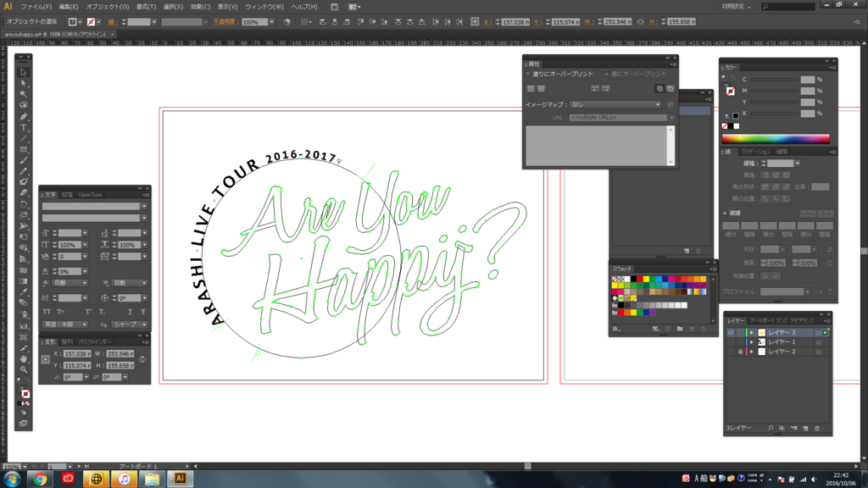
Task: Switch to the 段落 tab
Action: (67, 195)
